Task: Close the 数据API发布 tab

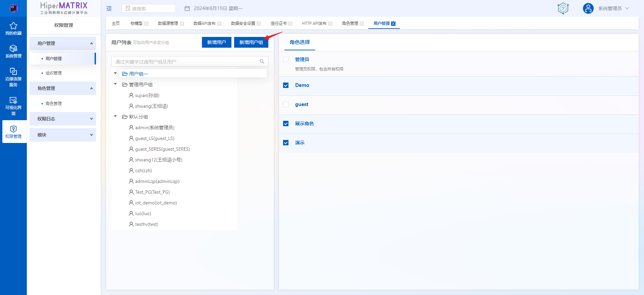Action: 219,23
